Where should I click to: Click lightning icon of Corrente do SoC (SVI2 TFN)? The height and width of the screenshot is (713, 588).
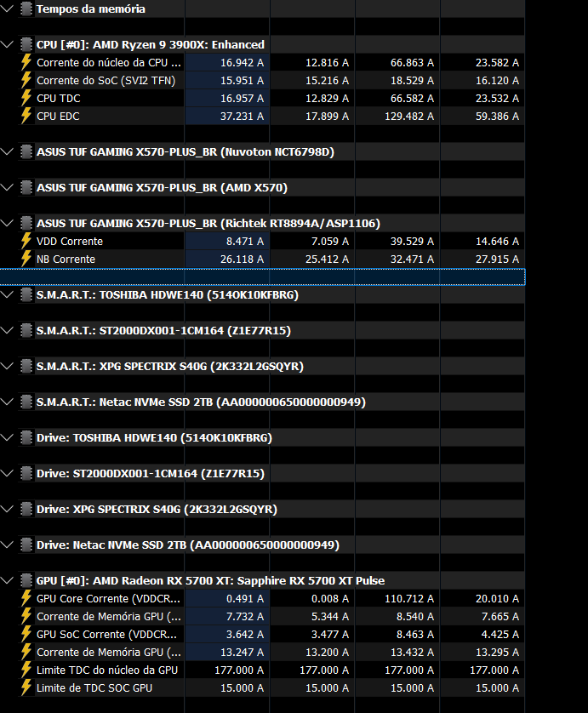point(26,81)
